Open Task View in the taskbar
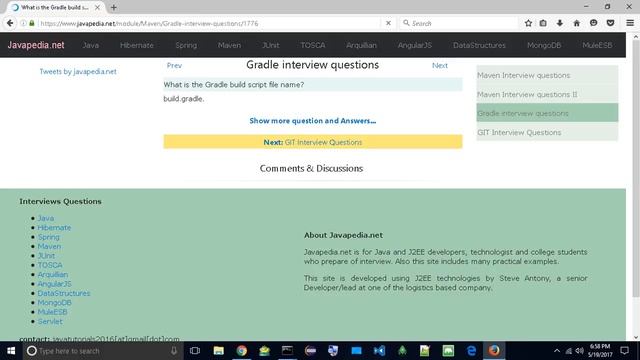 pos(195,351)
